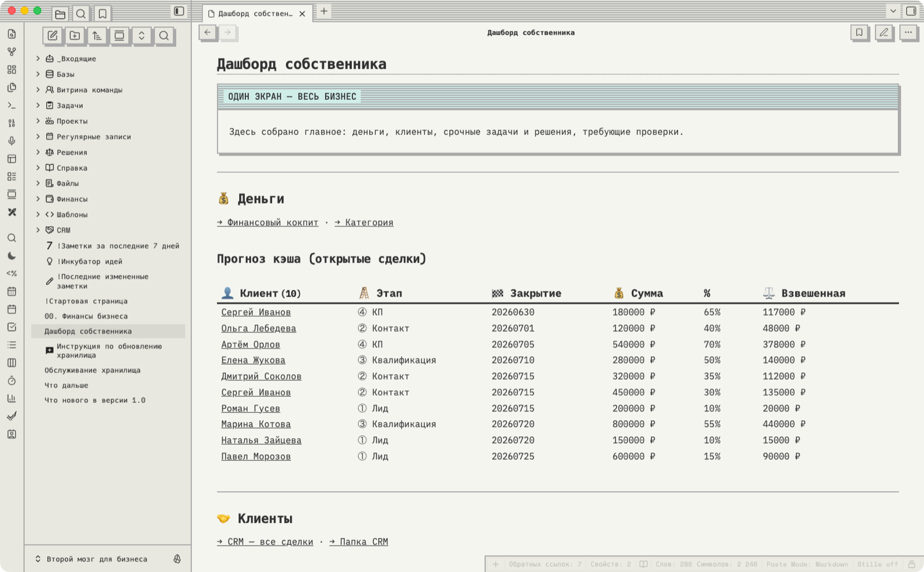Open the command palette terminal icon

(x=12, y=106)
